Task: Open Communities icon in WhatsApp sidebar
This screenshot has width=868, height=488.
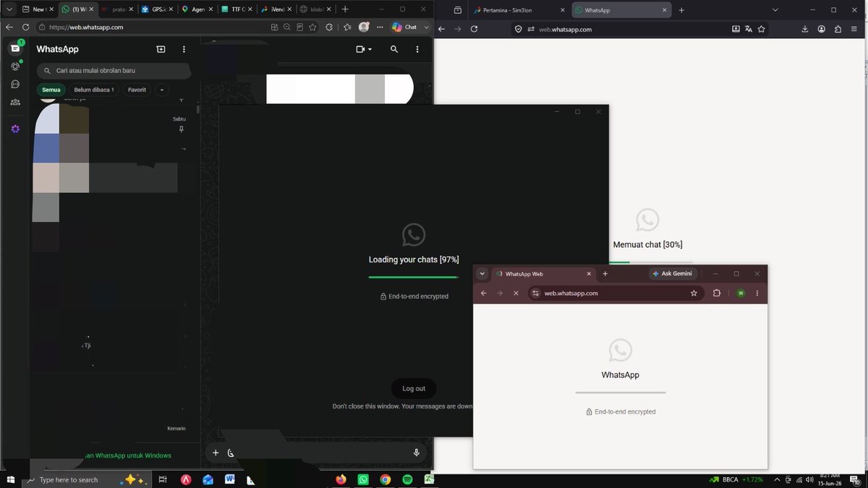Action: (15, 102)
